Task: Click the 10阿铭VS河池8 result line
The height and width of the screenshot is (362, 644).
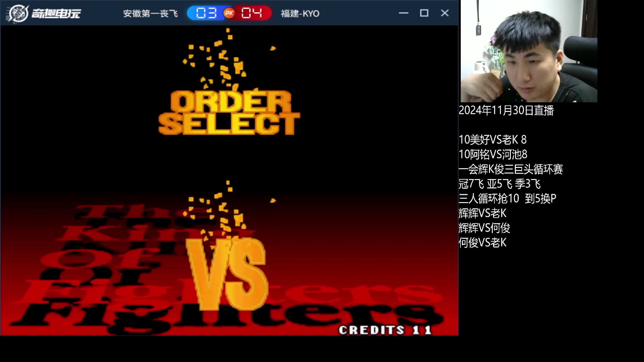Action: pos(493,154)
